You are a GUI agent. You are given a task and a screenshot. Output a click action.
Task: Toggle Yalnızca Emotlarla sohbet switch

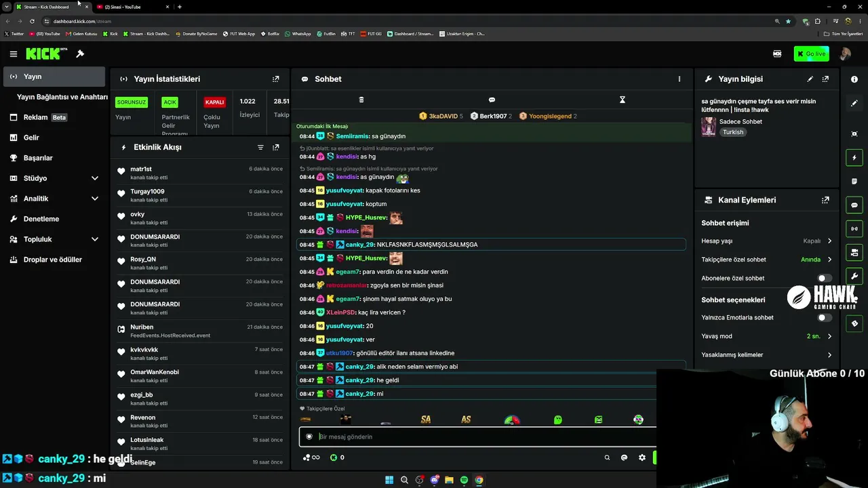point(824,317)
